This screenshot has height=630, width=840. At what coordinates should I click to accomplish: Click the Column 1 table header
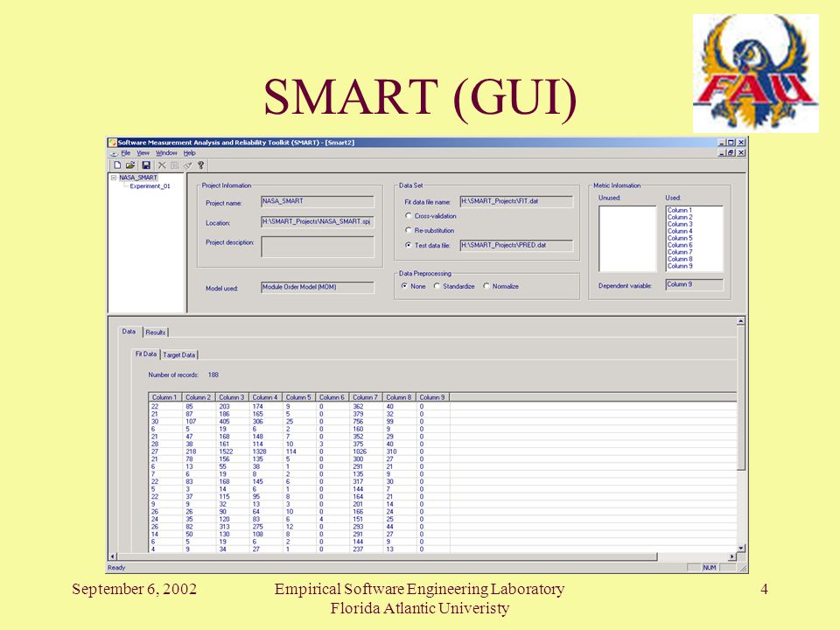165,397
